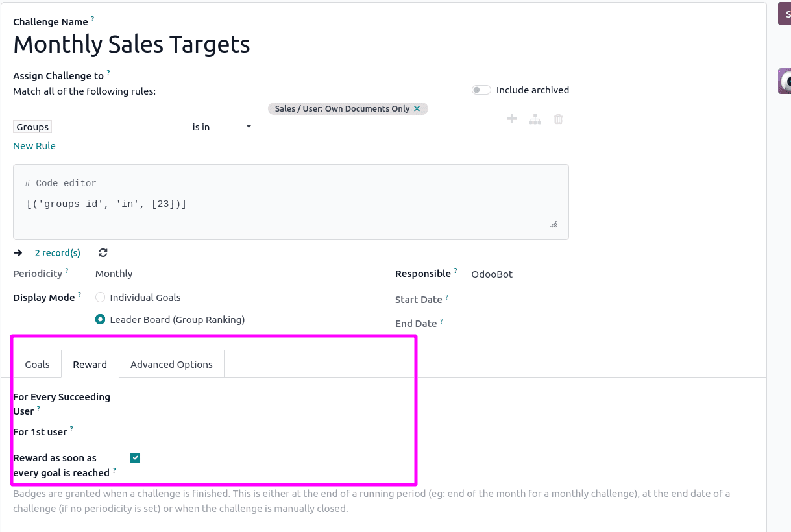Click the plus icon to add a rule
This screenshot has width=791, height=532.
click(511, 119)
